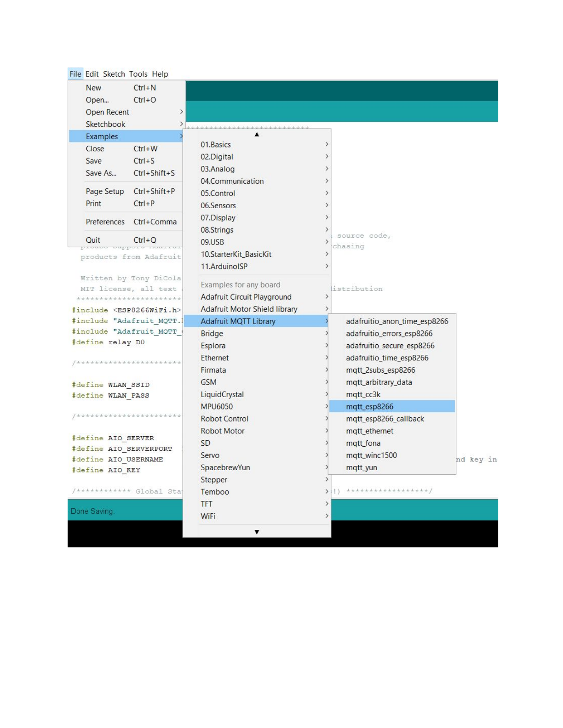Viewport: 563px width, 728px height.
Task: Open adafruitio_time_esp8266 example
Action: coord(392,358)
